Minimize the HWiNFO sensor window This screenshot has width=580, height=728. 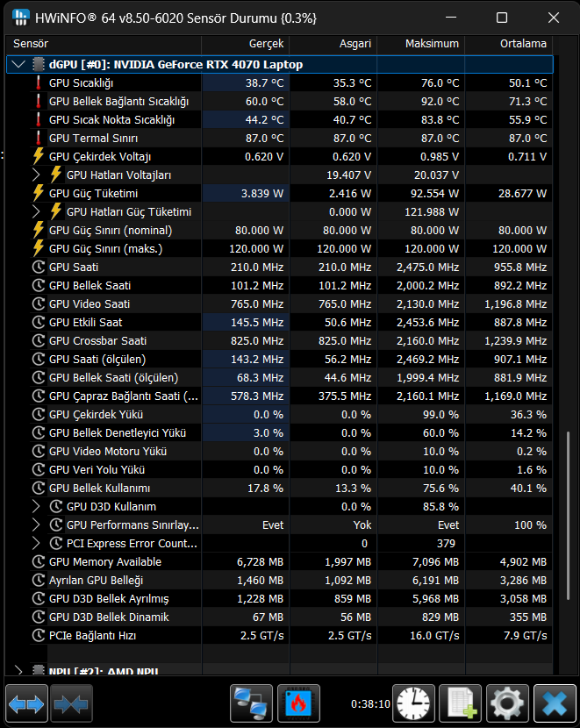coord(450,18)
